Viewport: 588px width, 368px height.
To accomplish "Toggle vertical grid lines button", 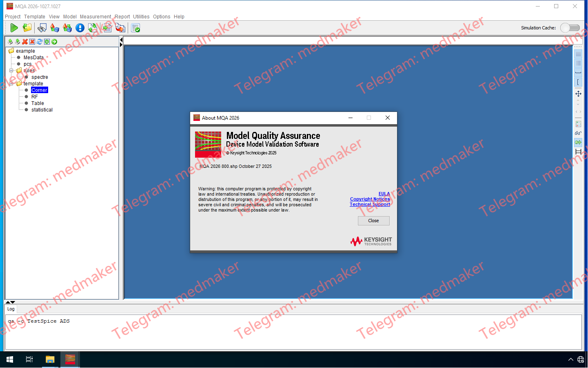I will click(578, 54).
